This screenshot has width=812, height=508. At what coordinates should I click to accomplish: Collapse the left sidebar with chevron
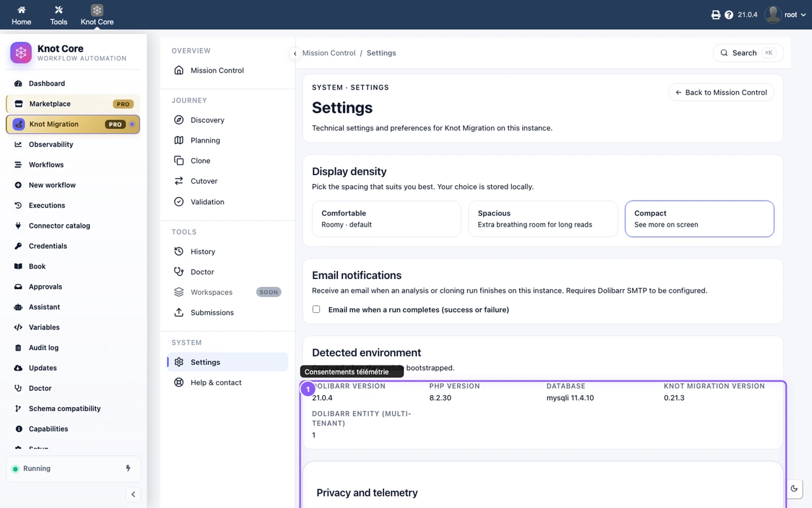(133, 494)
